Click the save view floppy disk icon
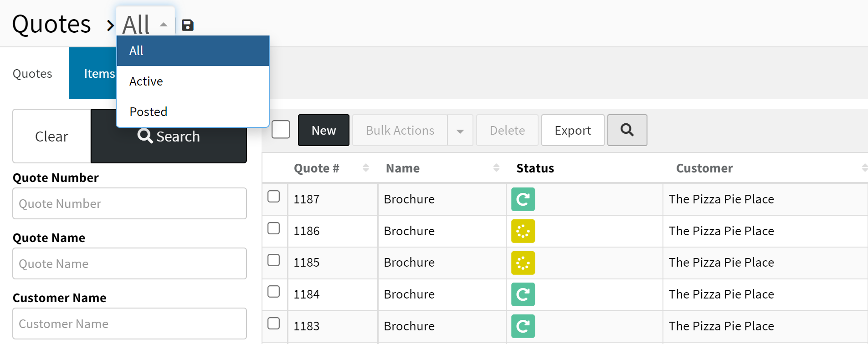Viewport: 868px width, 344px height. (188, 25)
